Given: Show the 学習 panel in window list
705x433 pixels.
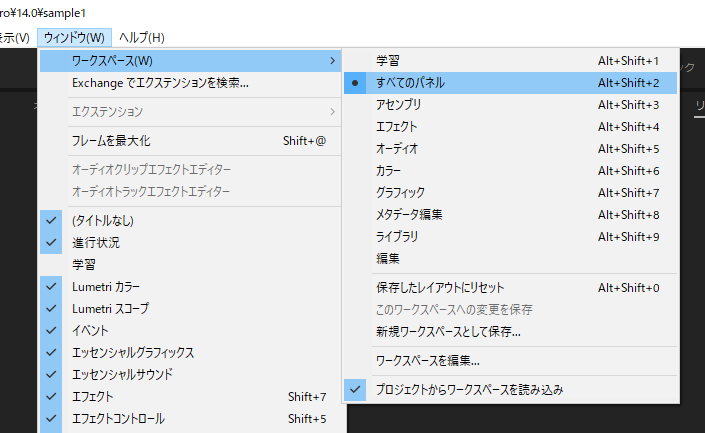Looking at the screenshot, I should (191, 264).
